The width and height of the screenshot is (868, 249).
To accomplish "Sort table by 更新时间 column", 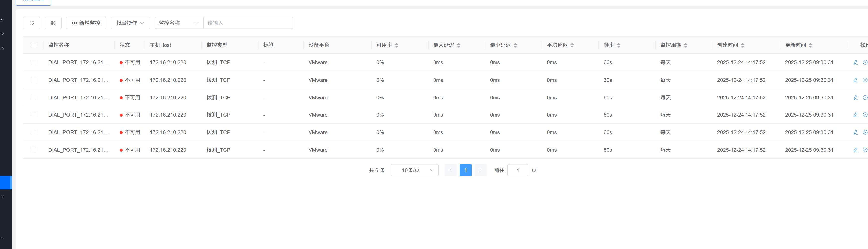I will tap(810, 45).
